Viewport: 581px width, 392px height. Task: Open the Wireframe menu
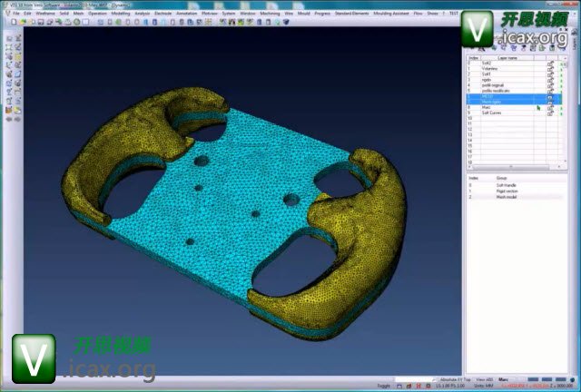coord(45,14)
